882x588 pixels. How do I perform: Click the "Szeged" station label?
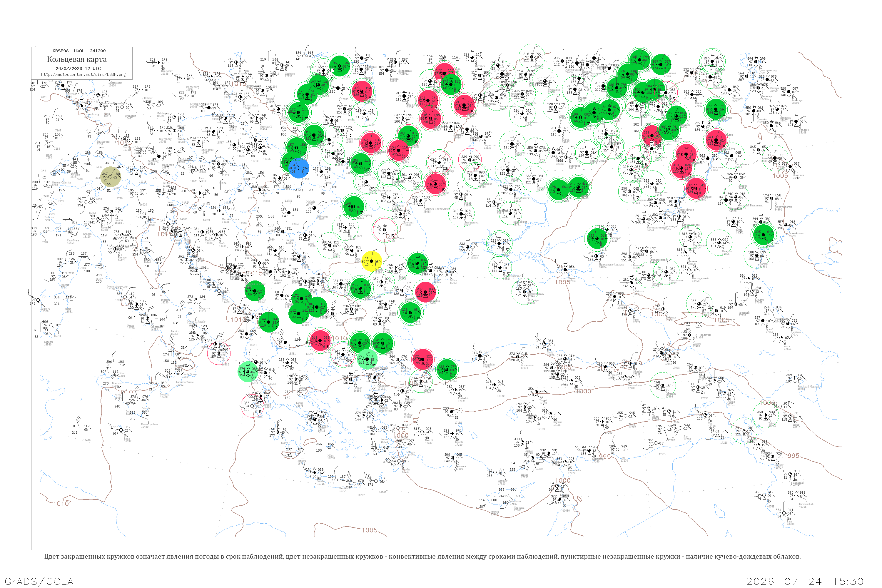(290, 240)
